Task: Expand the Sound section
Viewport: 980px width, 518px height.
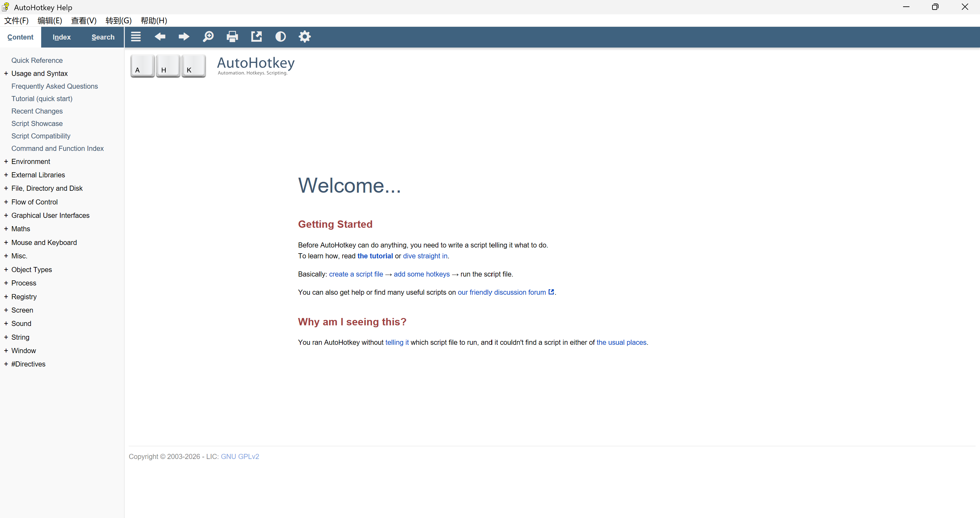Action: click(x=6, y=323)
